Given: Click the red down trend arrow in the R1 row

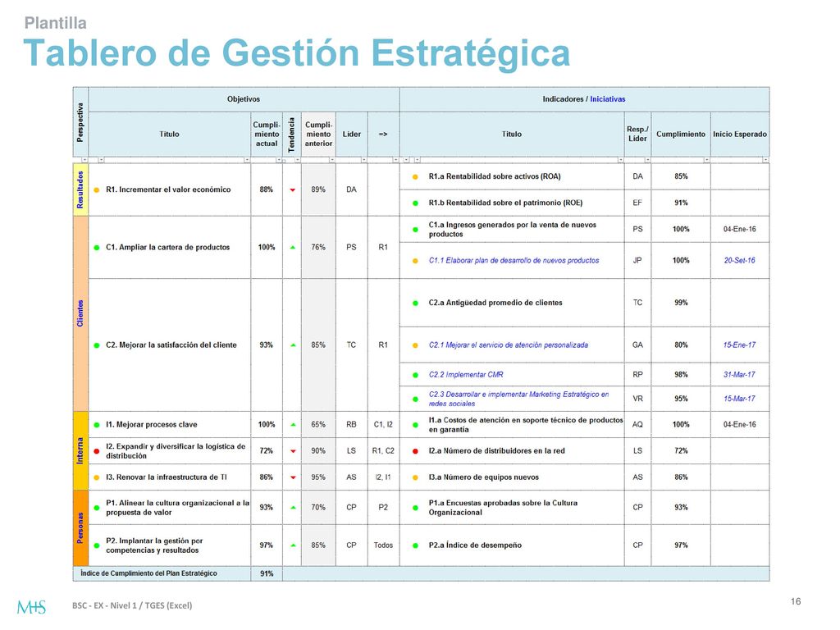Looking at the screenshot, I should coord(293,190).
